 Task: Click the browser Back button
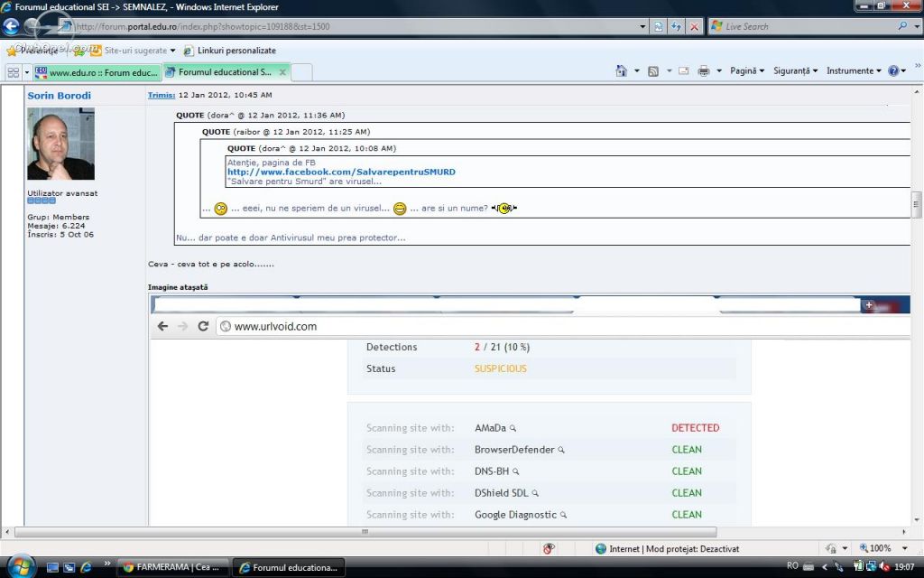click(x=11, y=26)
